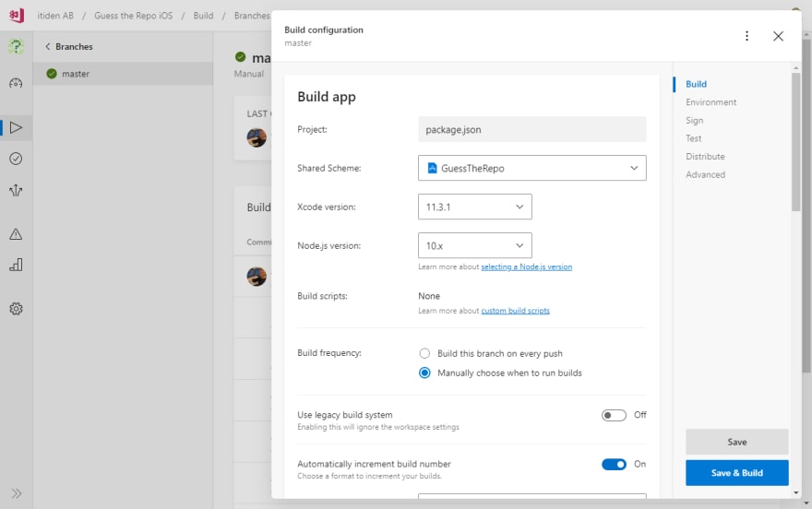
Task: Open Diagnostics warning triangle icon
Action: tap(16, 234)
